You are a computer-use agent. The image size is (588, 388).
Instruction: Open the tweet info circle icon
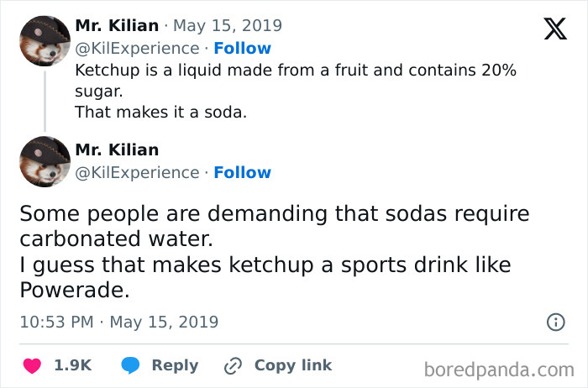(x=555, y=322)
